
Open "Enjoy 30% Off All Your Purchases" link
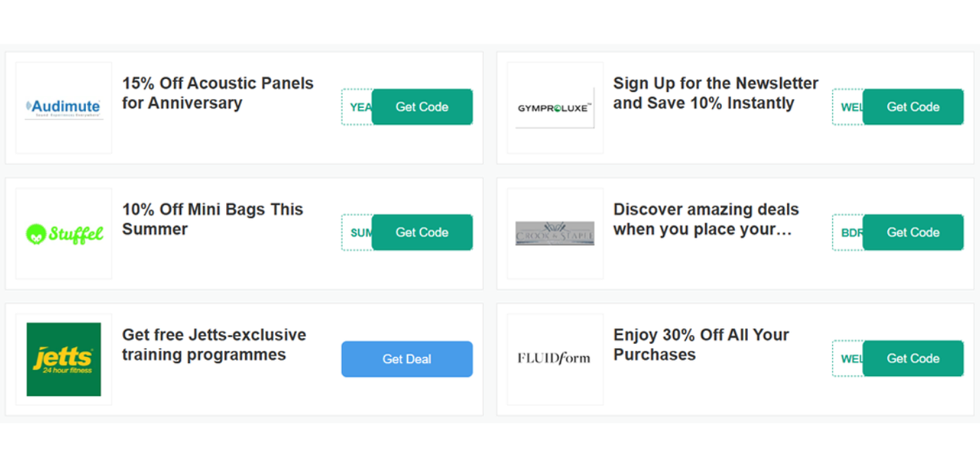(701, 345)
